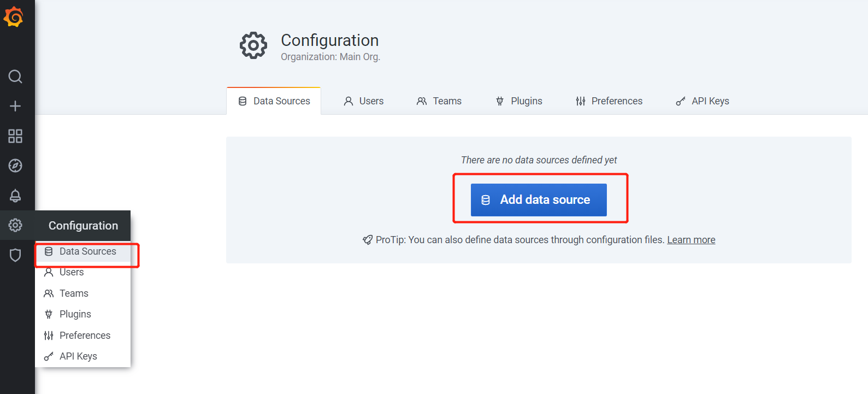
Task: Switch to the Users tab
Action: click(x=364, y=101)
